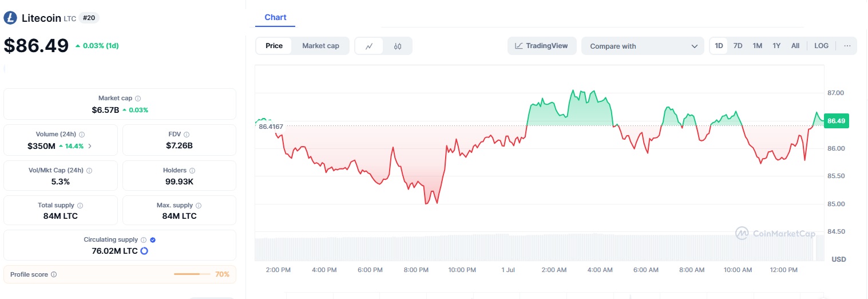Select the 7D time range
This screenshot has height=299, width=868.
(x=738, y=46)
